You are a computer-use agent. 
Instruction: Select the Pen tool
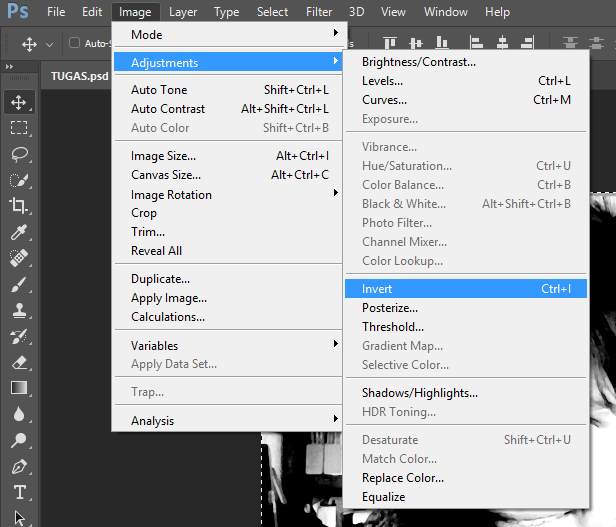pos(19,466)
